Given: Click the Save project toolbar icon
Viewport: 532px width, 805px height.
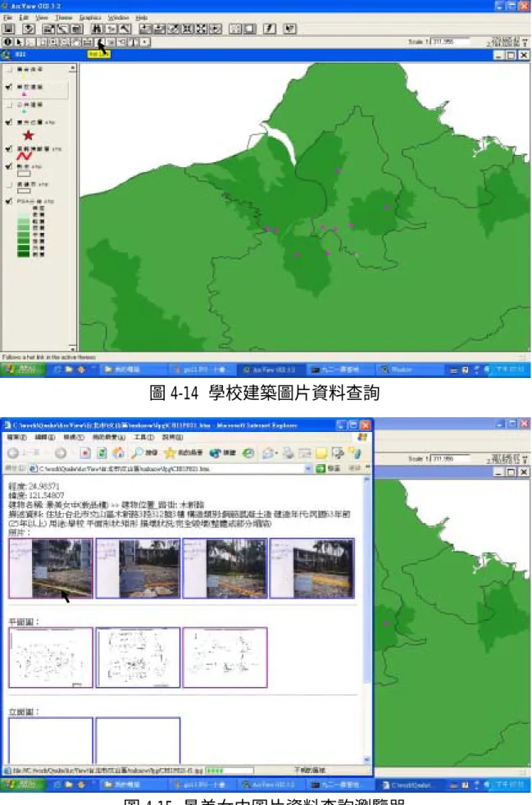Looking at the screenshot, I should coord(8,29).
